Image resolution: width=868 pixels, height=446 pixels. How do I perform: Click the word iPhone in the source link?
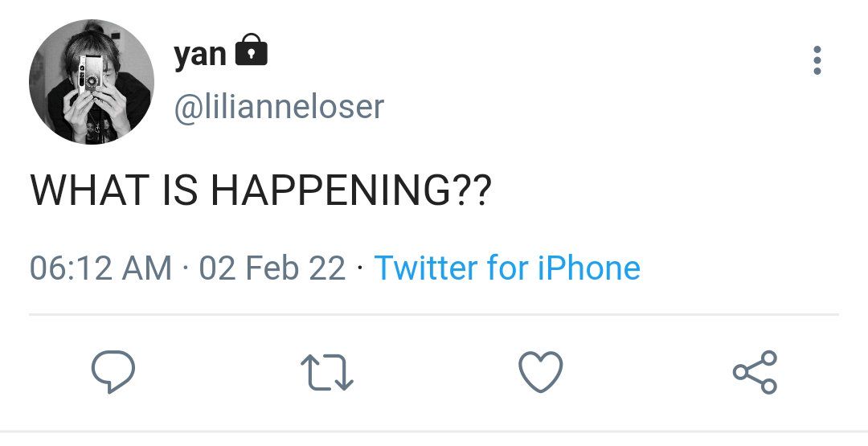[589, 268]
